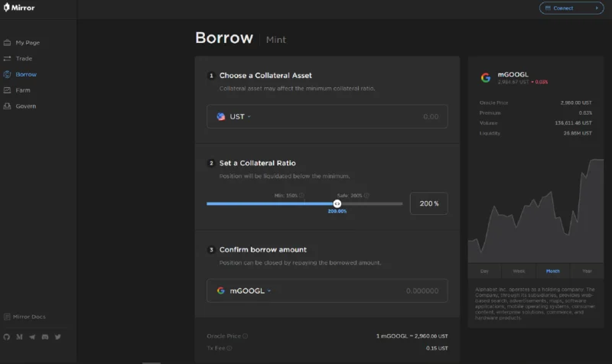
Task: Click the Tx Fee info icon
Action: (229, 348)
